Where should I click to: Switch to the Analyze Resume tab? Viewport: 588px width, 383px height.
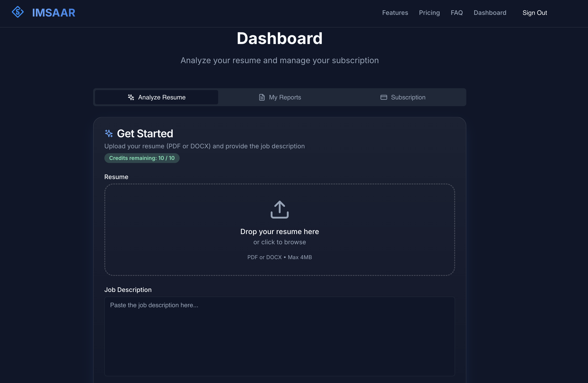coord(157,97)
